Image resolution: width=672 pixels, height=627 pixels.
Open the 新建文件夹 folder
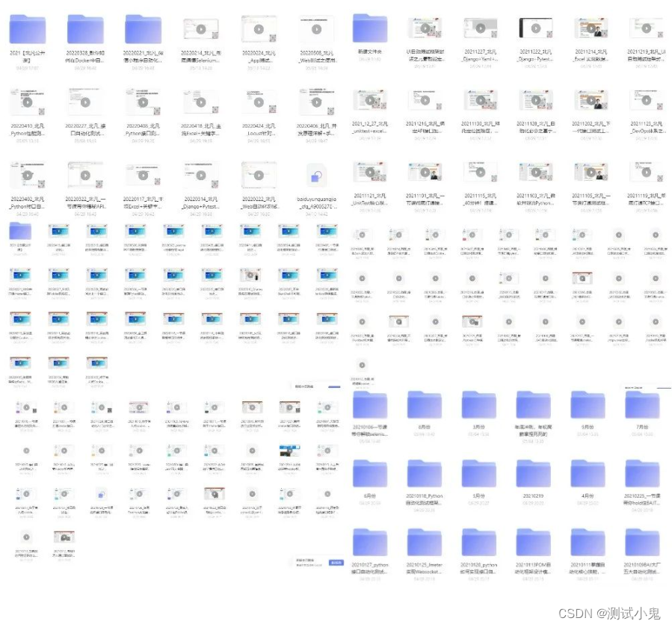pyautogui.click(x=370, y=28)
